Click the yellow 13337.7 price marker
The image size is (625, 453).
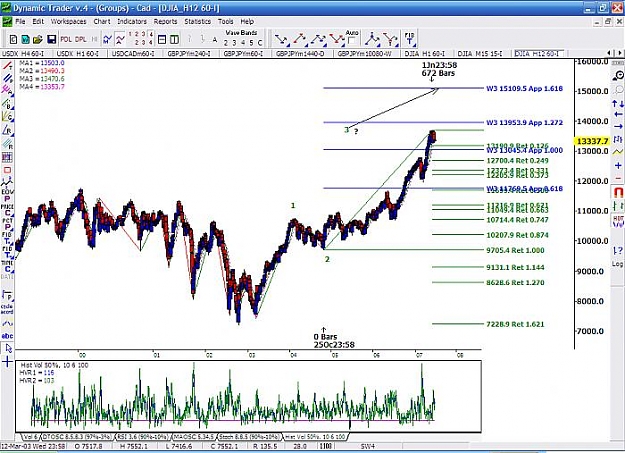pos(592,141)
